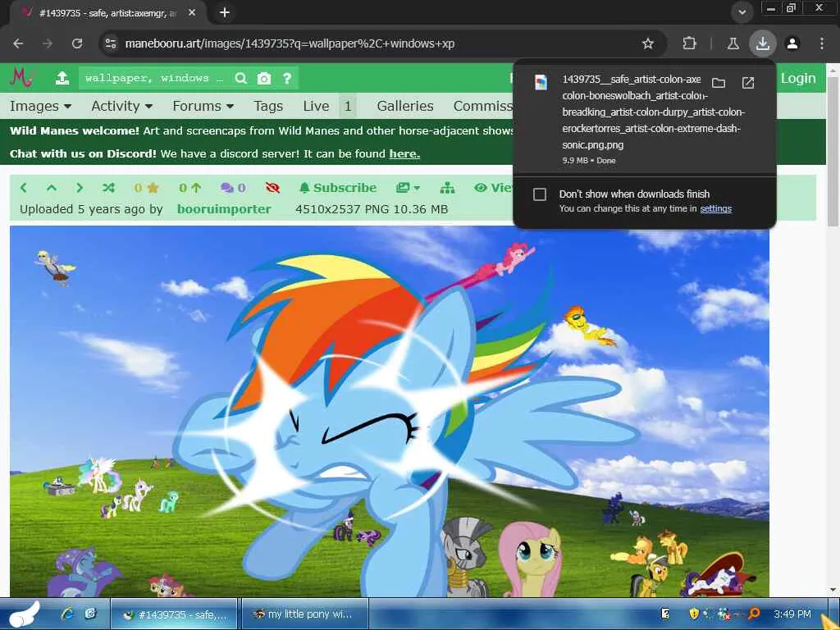Open the upload image icon
840x630 pixels.
(x=62, y=78)
